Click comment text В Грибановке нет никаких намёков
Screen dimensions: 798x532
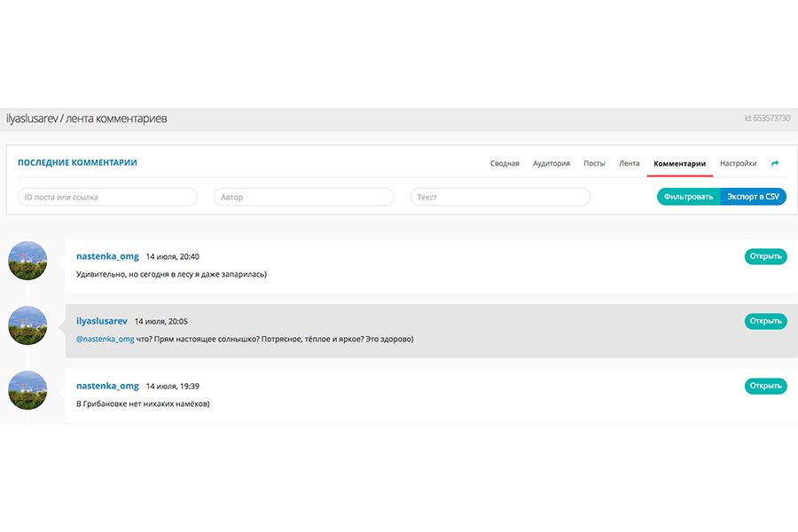click(x=143, y=403)
